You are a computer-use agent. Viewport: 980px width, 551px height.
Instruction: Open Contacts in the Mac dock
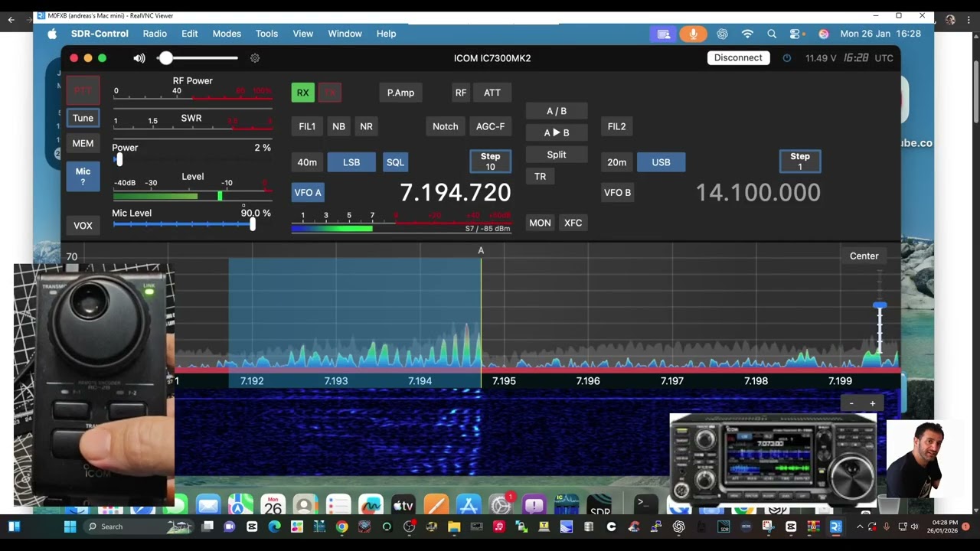[x=305, y=505]
